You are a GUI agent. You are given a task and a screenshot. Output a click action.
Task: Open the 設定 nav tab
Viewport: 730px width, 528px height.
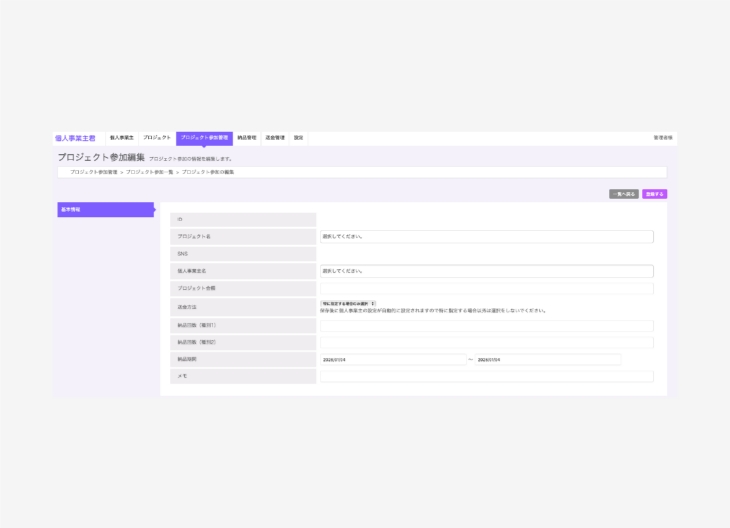click(x=298, y=138)
